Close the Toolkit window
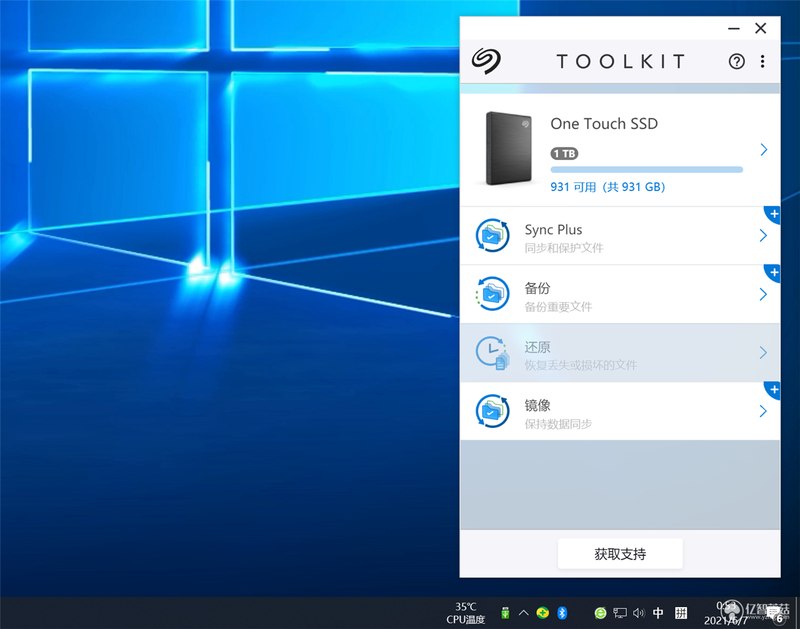The image size is (800, 629). coord(760,28)
